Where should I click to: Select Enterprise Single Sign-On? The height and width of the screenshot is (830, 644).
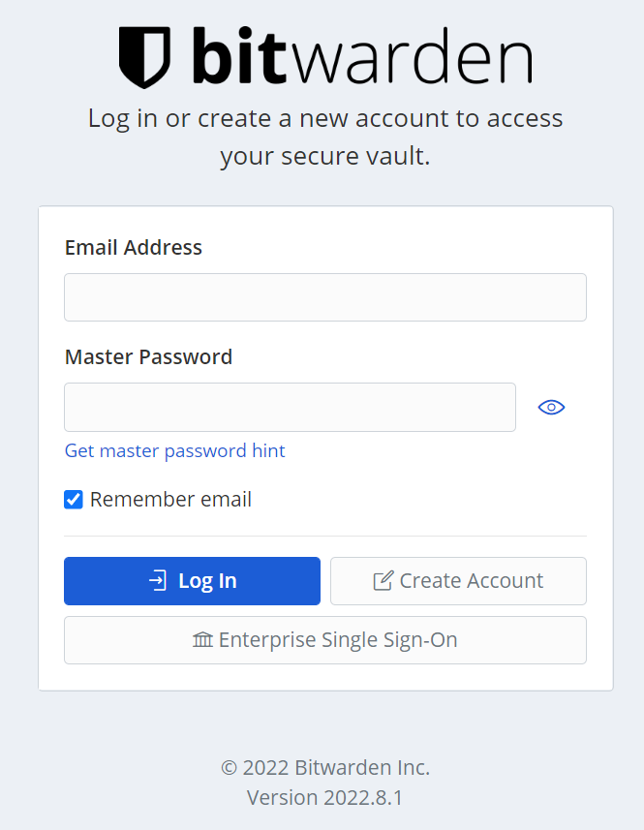coord(324,640)
